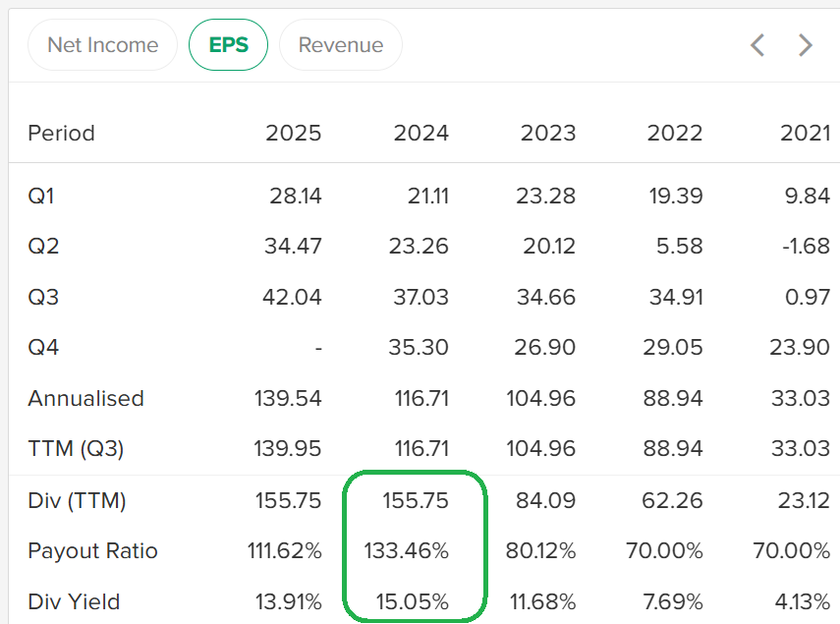This screenshot has height=624, width=840.
Task: Click the Q1 row label
Action: pyautogui.click(x=40, y=196)
